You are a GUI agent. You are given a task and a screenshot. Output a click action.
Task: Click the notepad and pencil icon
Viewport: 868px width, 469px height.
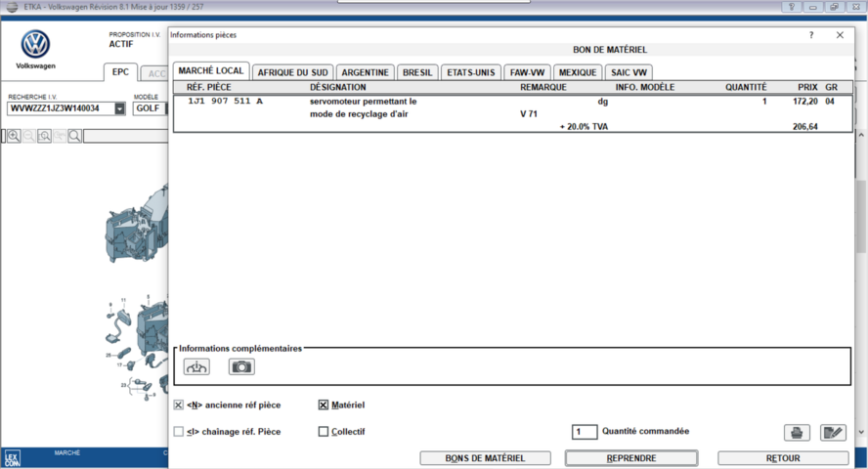833,433
